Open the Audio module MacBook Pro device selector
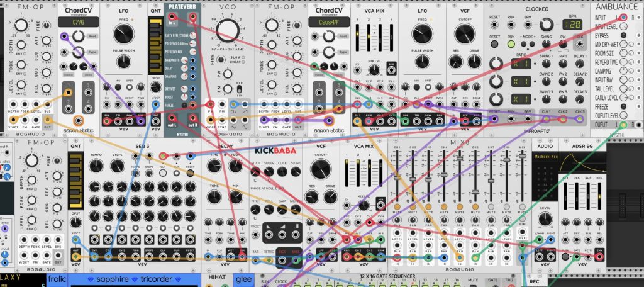The width and height of the screenshot is (644, 287). (545, 155)
